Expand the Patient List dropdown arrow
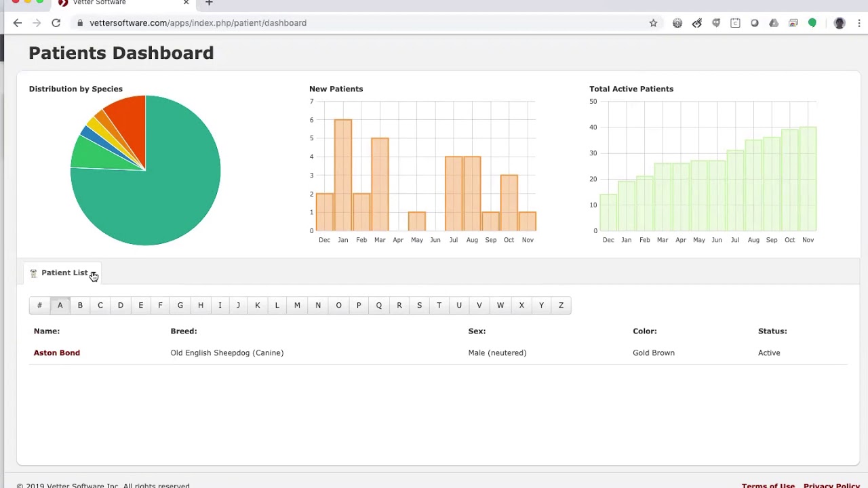 coord(94,273)
